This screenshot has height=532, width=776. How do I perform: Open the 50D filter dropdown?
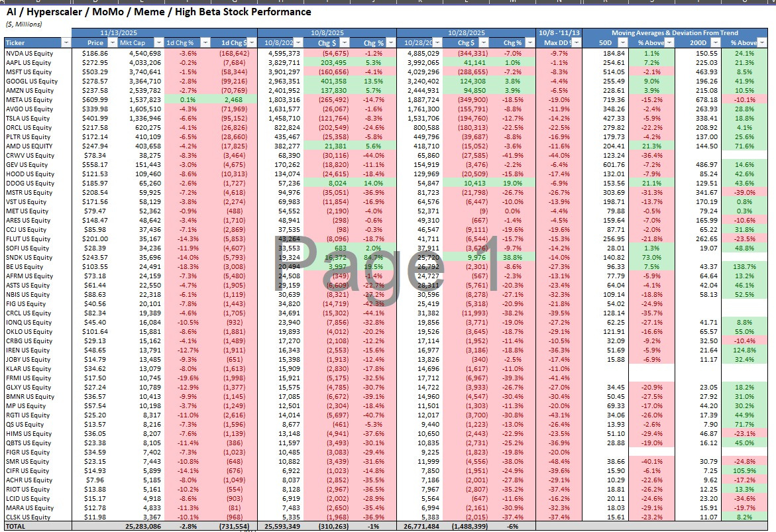coord(623,43)
